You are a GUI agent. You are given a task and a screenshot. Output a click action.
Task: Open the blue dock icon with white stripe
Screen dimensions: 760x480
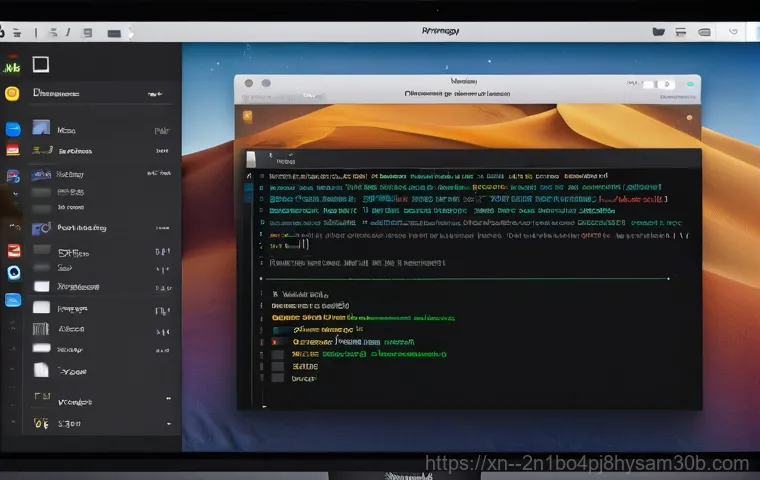click(x=13, y=129)
